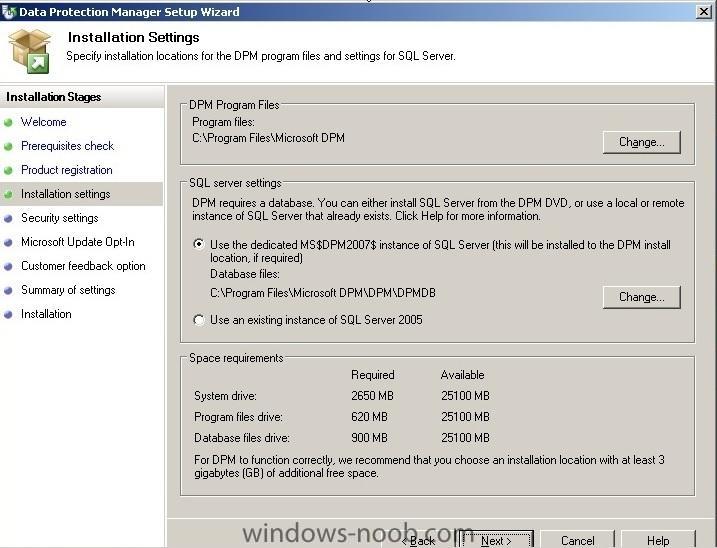This screenshot has height=548, width=717.
Task: Select the Installation stage label
Action: pyautogui.click(x=46, y=314)
